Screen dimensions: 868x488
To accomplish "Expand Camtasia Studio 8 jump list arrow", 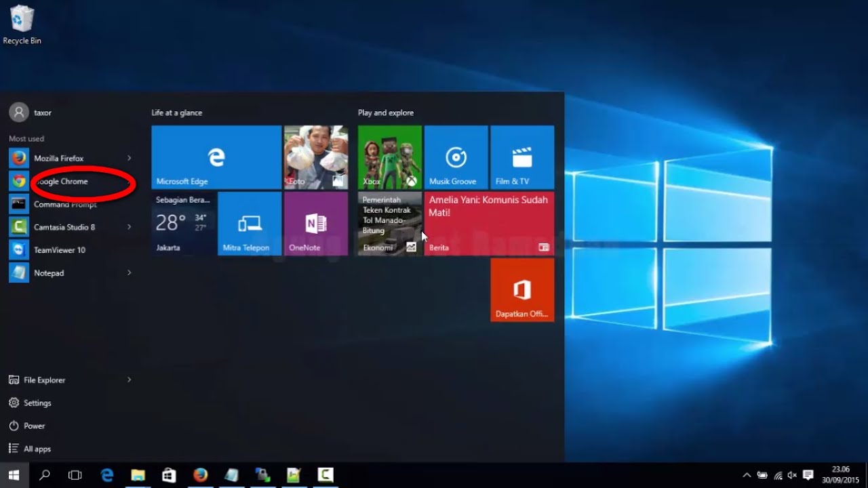I will coord(129,227).
